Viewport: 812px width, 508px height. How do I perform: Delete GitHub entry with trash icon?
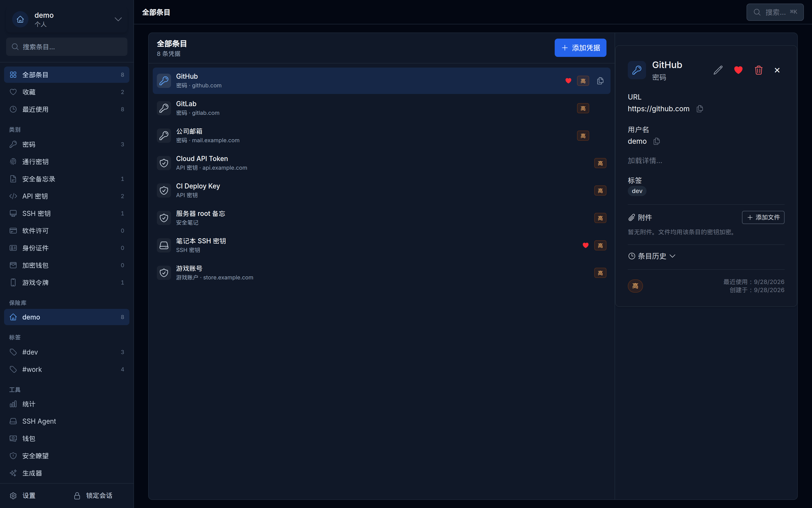[758, 70]
